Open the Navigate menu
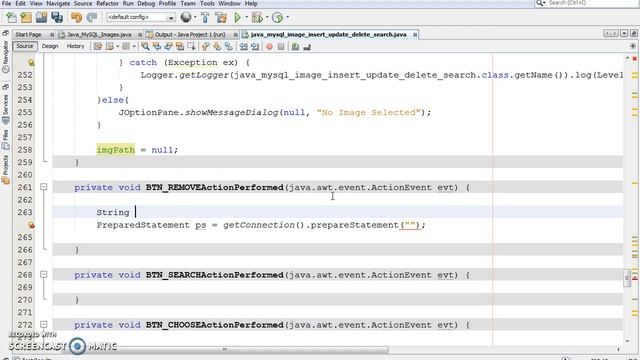 (x=58, y=3)
